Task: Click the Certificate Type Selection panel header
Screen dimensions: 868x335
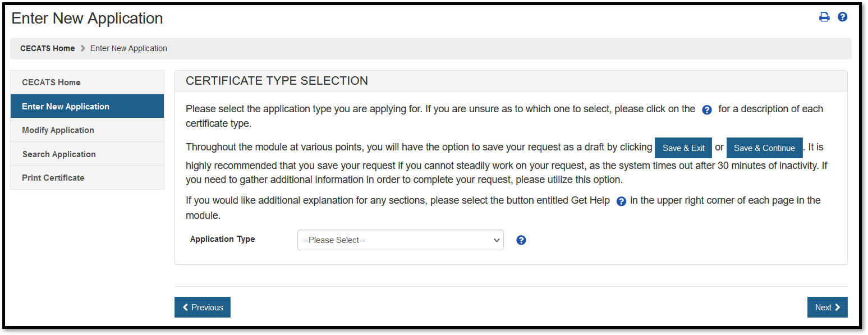Action: [x=277, y=81]
